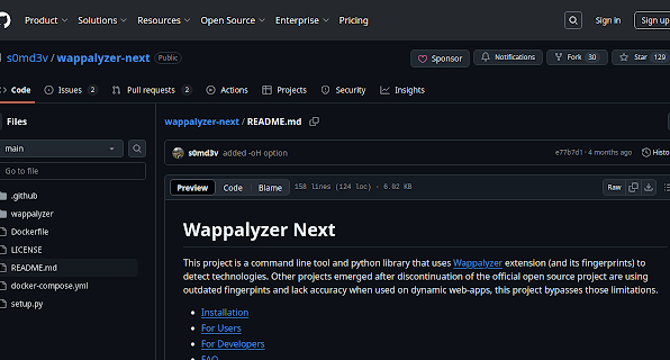Open the Raw file view
Viewport: 670px width, 360px height.
614,187
